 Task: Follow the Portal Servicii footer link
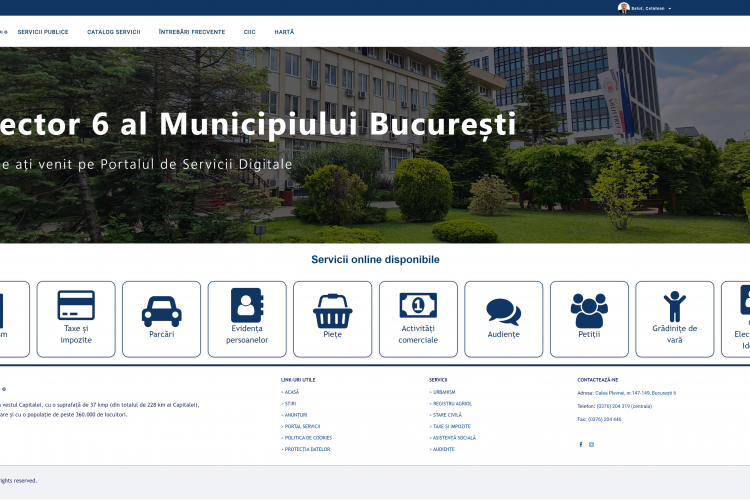[301, 426]
